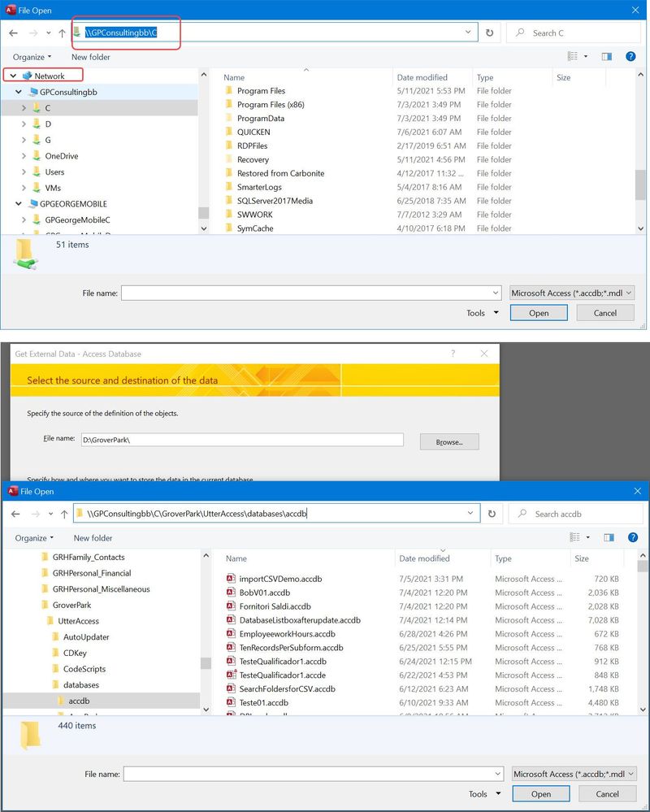Select the AutoUpdater folder in tree

86,637
